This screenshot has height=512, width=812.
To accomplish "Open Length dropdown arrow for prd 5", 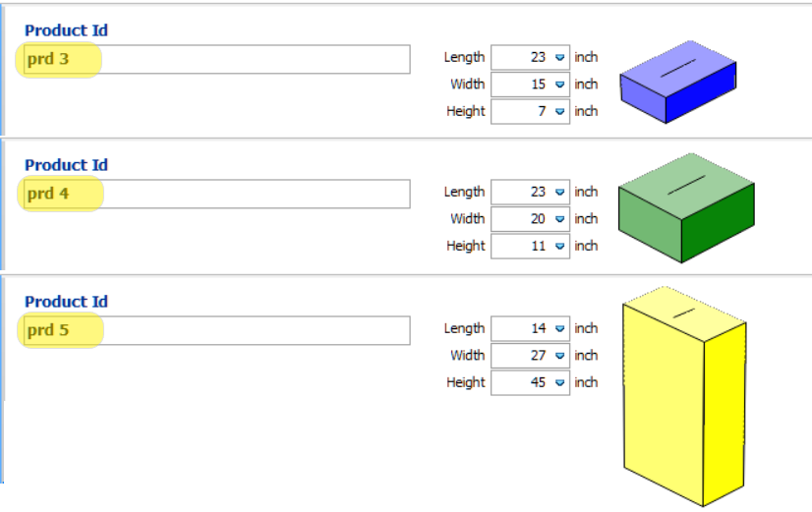I will [559, 329].
